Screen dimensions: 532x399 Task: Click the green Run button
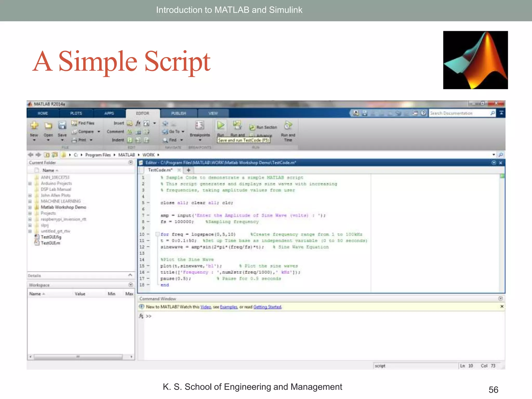tap(221, 125)
